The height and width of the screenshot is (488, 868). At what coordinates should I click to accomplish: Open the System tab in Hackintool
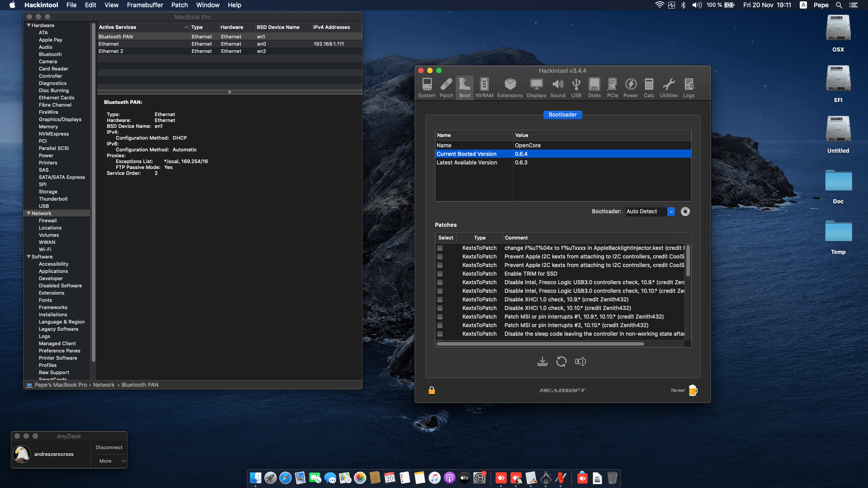[x=427, y=87]
